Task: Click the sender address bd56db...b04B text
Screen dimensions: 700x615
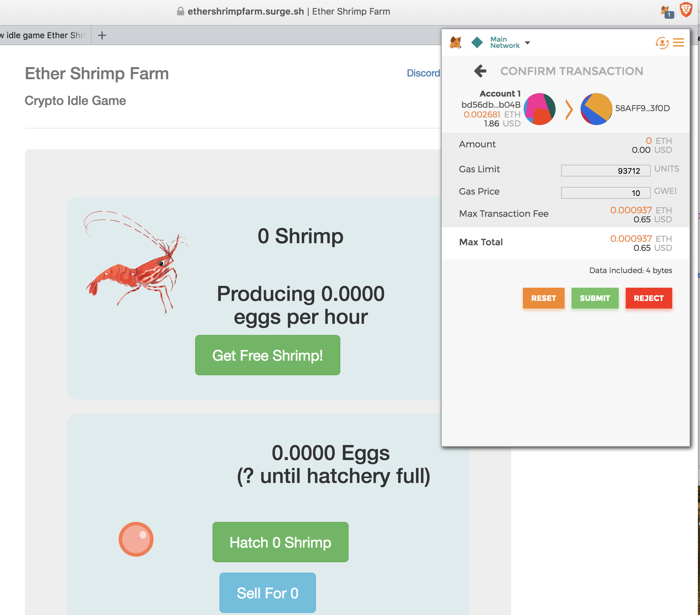Action: coord(491,105)
